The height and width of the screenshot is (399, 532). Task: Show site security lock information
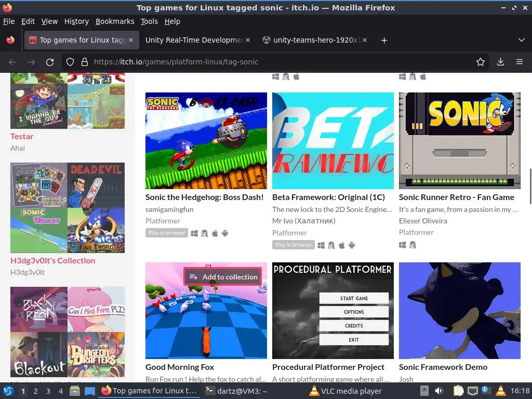(x=85, y=62)
